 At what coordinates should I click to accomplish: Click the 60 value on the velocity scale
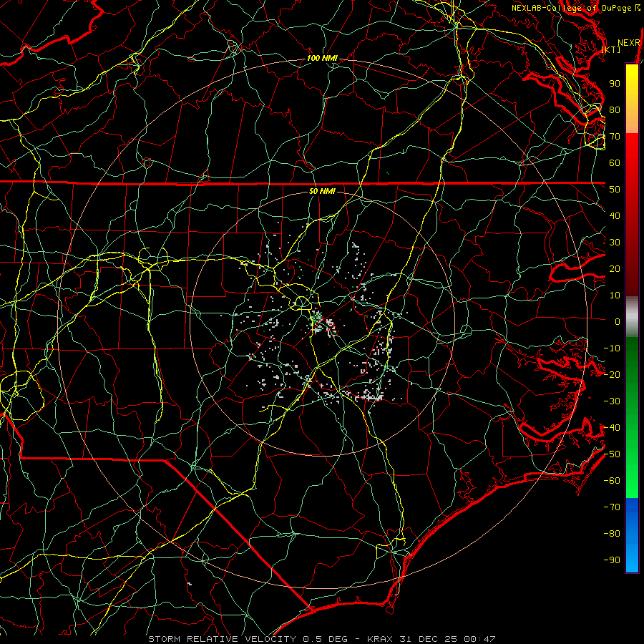pyautogui.click(x=615, y=162)
